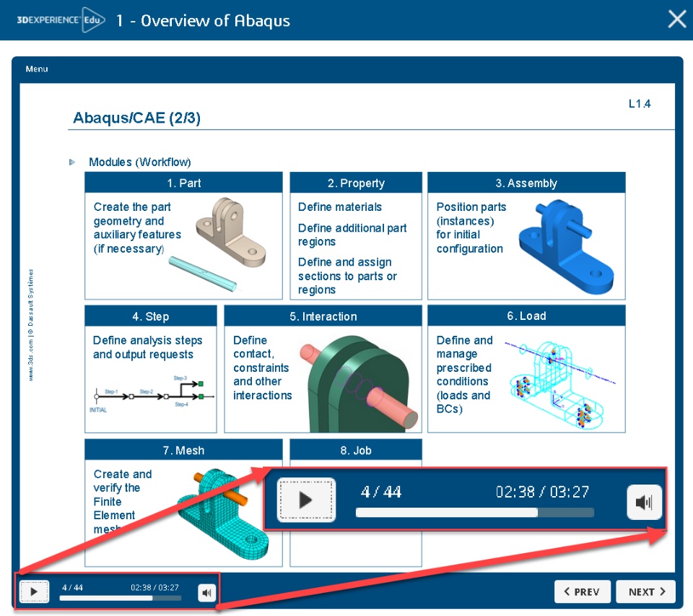Click the '6. Load' module header
Viewport: 693px width, 616px height.
click(x=526, y=316)
